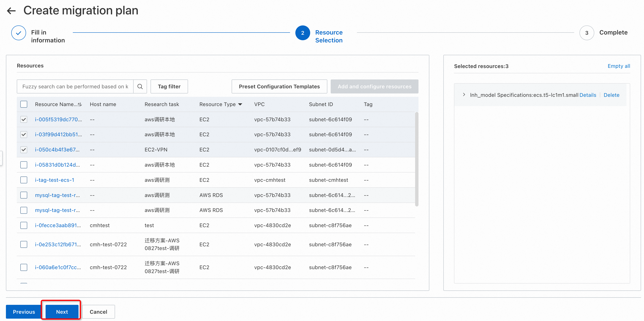Uncheck row i-005f5319dc770

click(x=24, y=119)
